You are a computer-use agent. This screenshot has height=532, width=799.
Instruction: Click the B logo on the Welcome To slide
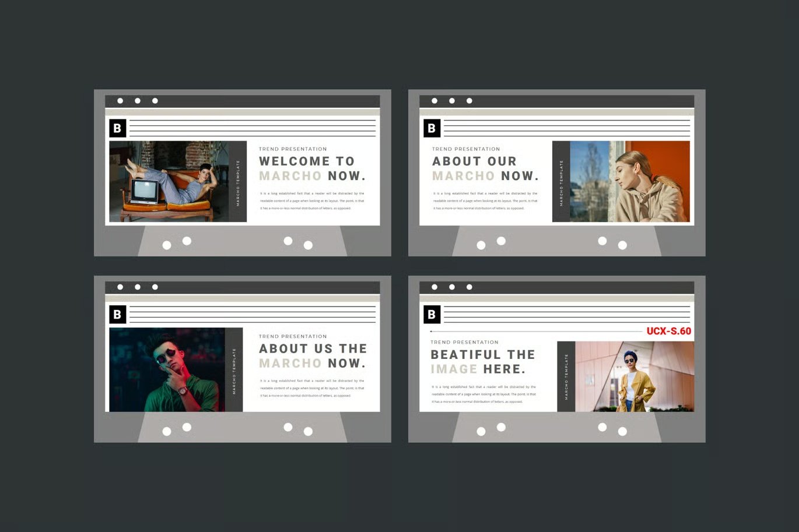(x=117, y=128)
